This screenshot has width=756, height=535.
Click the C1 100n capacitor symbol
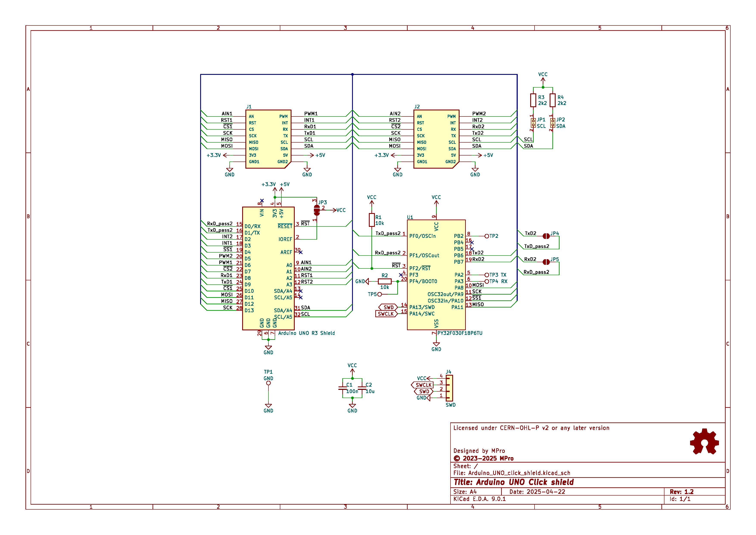point(342,388)
